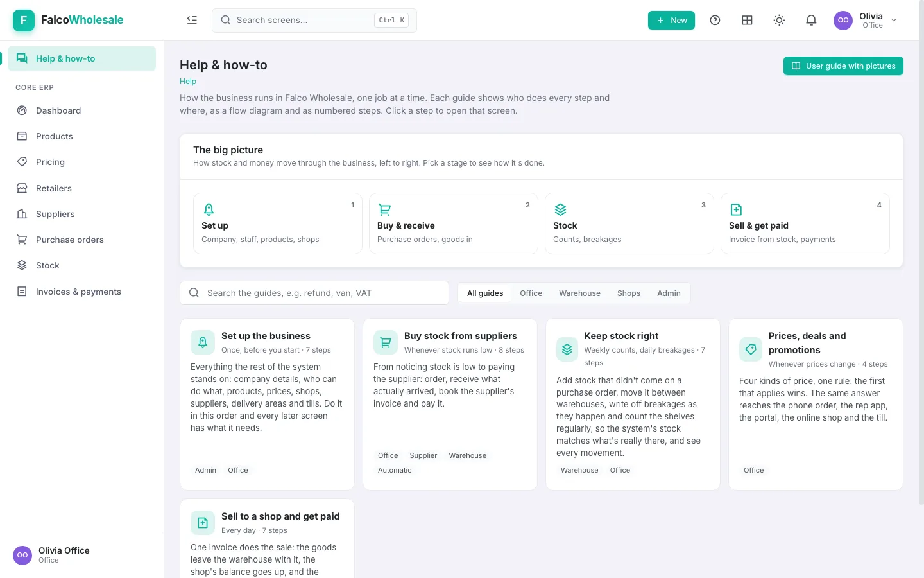The height and width of the screenshot is (578, 924).
Task: Click the FalcoWholesale logo icon
Action: click(24, 20)
